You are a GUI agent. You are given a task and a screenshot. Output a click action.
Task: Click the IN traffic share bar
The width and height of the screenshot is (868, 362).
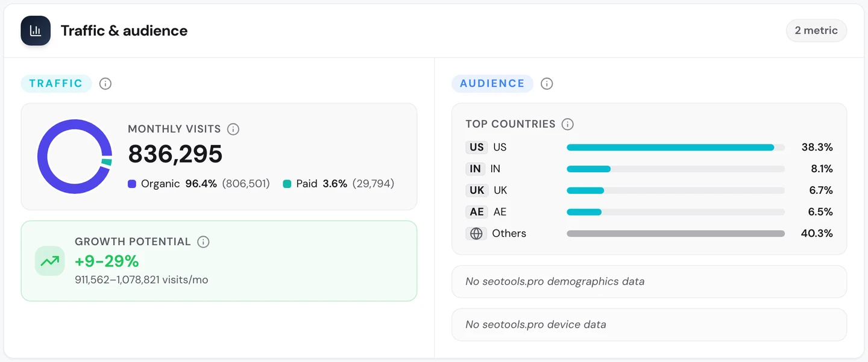(676, 169)
